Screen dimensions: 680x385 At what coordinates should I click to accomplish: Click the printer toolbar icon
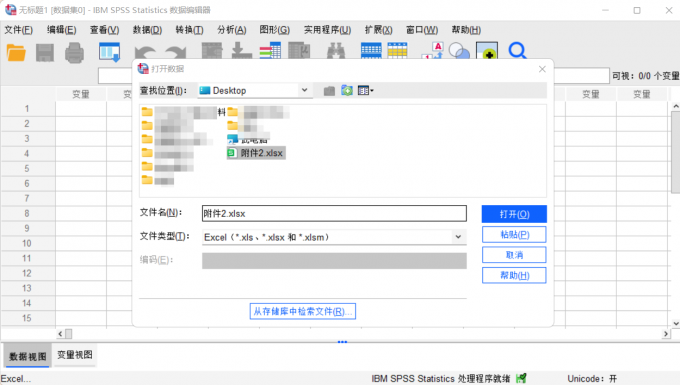75,53
